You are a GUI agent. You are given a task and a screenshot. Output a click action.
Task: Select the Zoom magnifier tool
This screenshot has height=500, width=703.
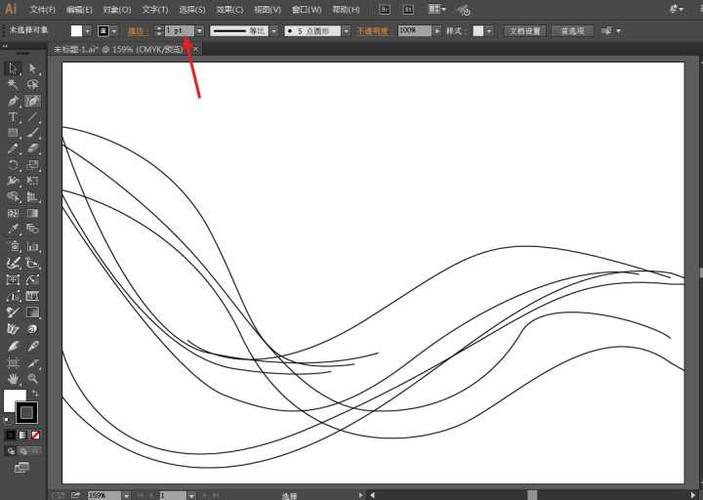pyautogui.click(x=32, y=379)
